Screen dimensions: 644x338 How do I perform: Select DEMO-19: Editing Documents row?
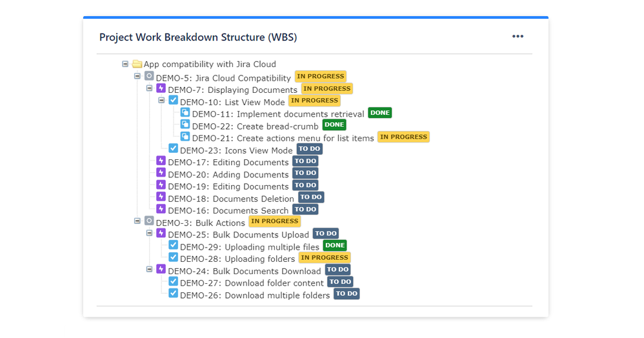pyautogui.click(x=228, y=186)
